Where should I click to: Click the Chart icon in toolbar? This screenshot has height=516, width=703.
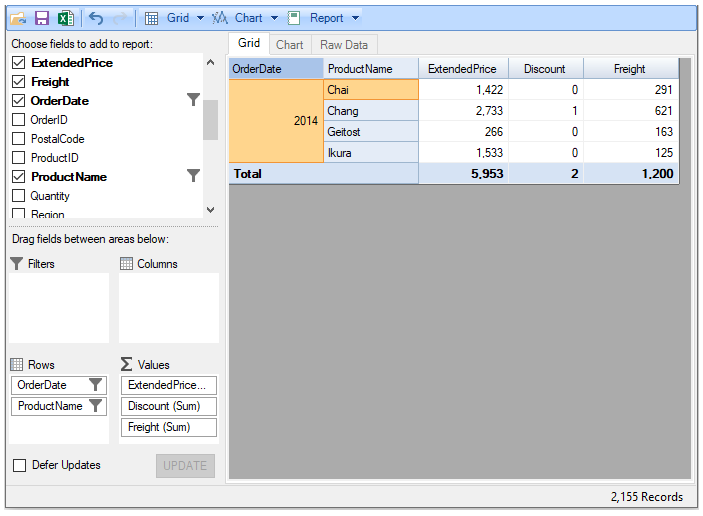click(220, 18)
